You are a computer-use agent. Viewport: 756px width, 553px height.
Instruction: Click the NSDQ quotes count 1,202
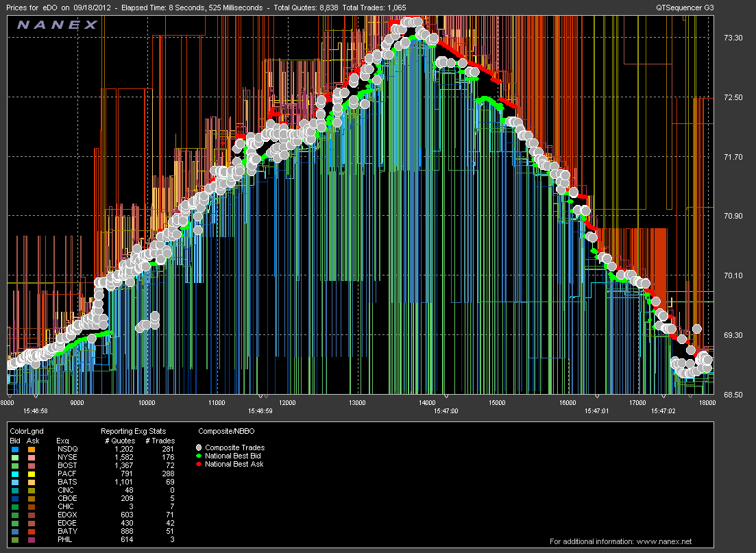click(x=123, y=449)
